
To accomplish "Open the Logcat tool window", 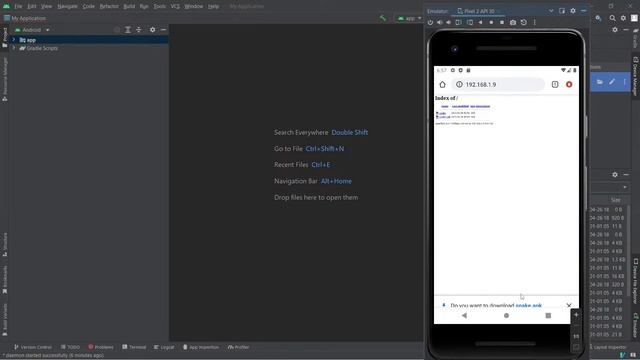I will click(164, 347).
